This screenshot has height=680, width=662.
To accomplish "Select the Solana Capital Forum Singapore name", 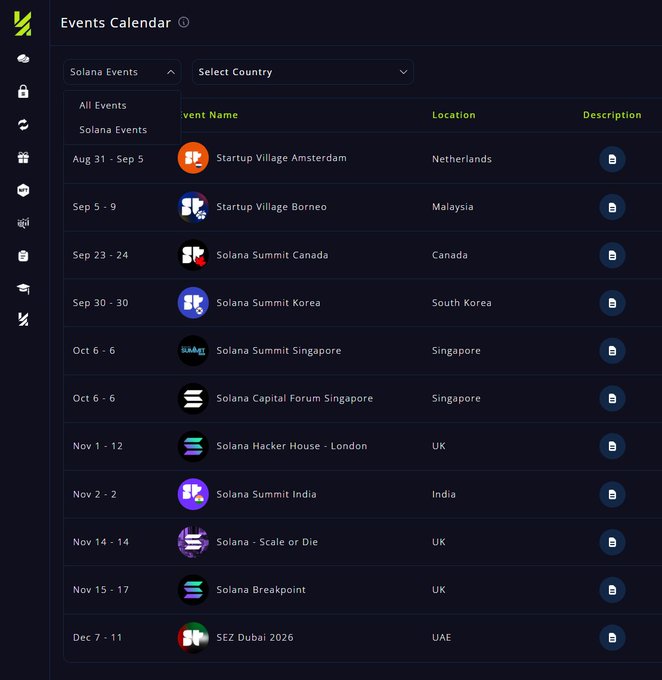I will (x=295, y=398).
